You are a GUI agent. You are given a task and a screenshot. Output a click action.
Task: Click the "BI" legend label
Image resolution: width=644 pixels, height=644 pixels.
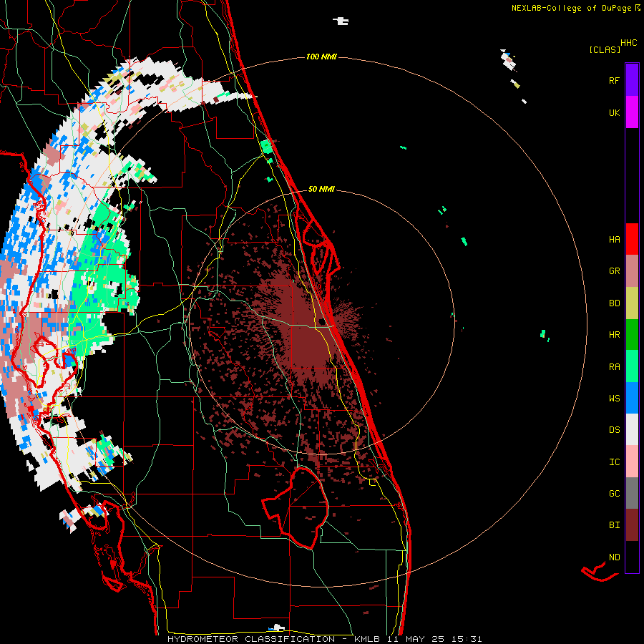[x=614, y=525]
